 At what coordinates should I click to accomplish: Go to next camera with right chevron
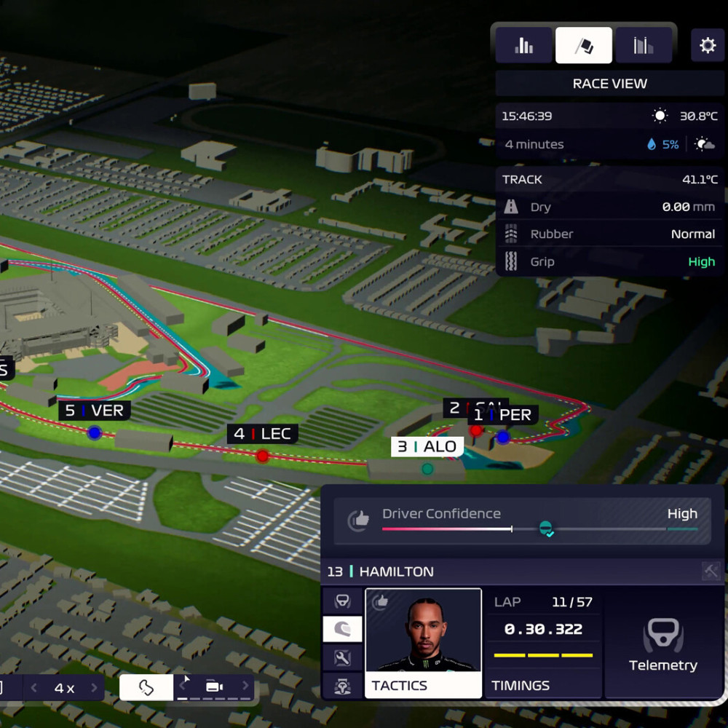(x=245, y=685)
